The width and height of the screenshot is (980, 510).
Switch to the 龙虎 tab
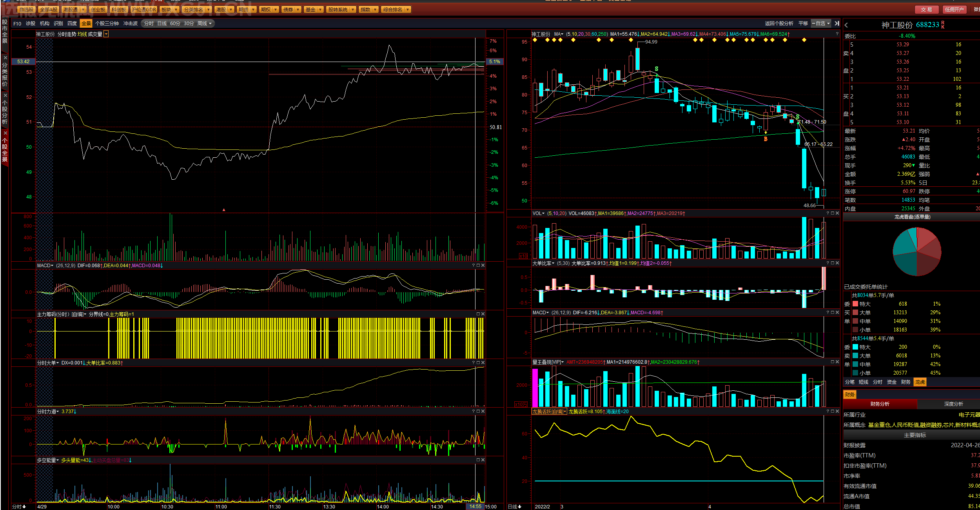[x=920, y=382]
